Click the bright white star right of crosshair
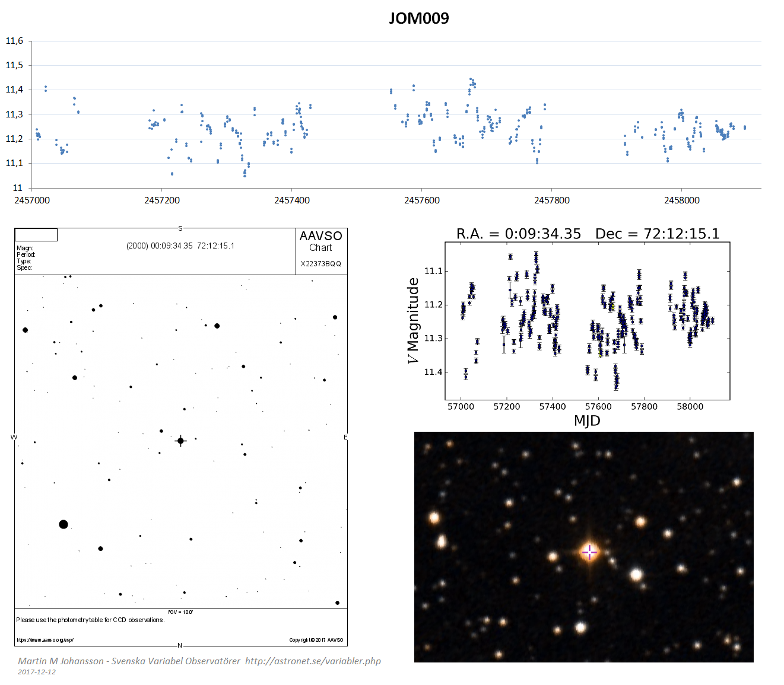The image size is (784, 685). (x=636, y=574)
